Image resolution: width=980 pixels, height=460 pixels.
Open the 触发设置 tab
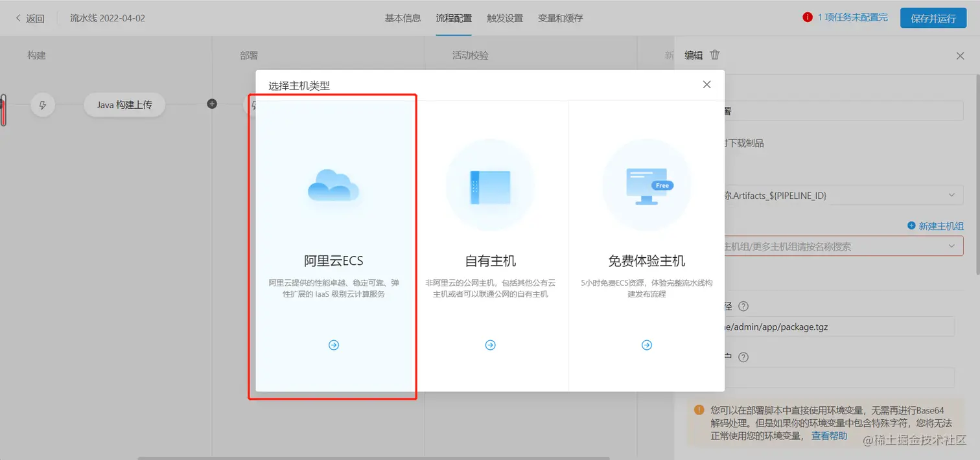tap(505, 18)
